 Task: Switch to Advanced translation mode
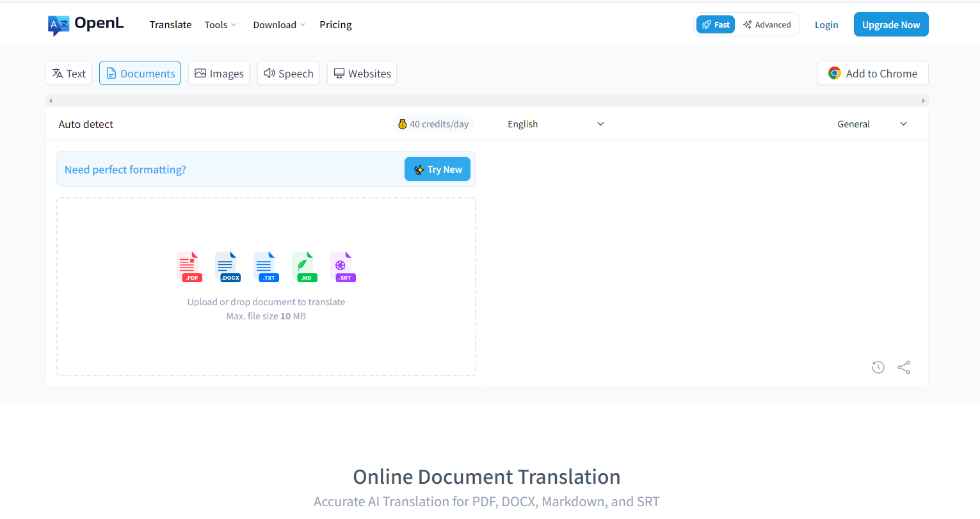767,25
